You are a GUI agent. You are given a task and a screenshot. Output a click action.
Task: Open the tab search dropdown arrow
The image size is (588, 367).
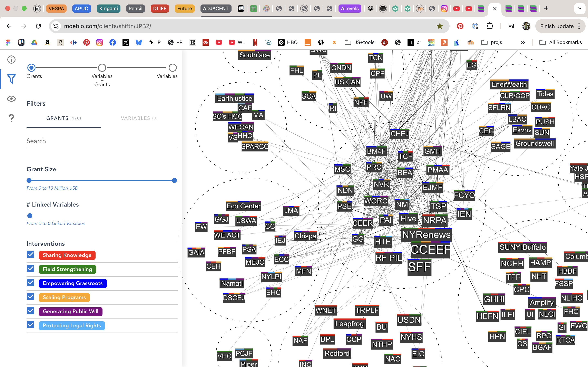[x=579, y=9]
